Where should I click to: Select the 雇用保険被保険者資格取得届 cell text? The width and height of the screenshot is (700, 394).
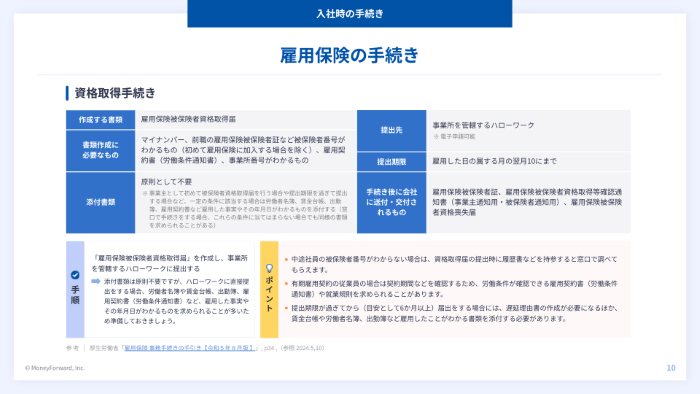pyautogui.click(x=188, y=119)
